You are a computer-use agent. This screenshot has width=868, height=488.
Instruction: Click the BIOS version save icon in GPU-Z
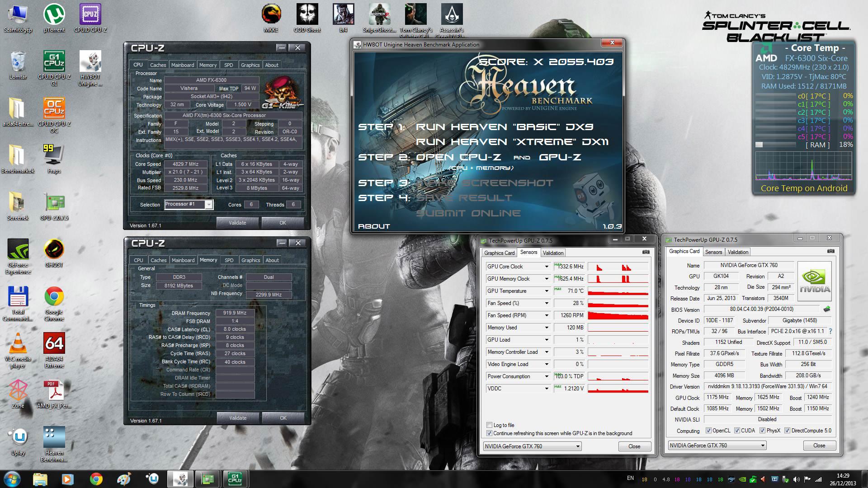click(x=827, y=309)
